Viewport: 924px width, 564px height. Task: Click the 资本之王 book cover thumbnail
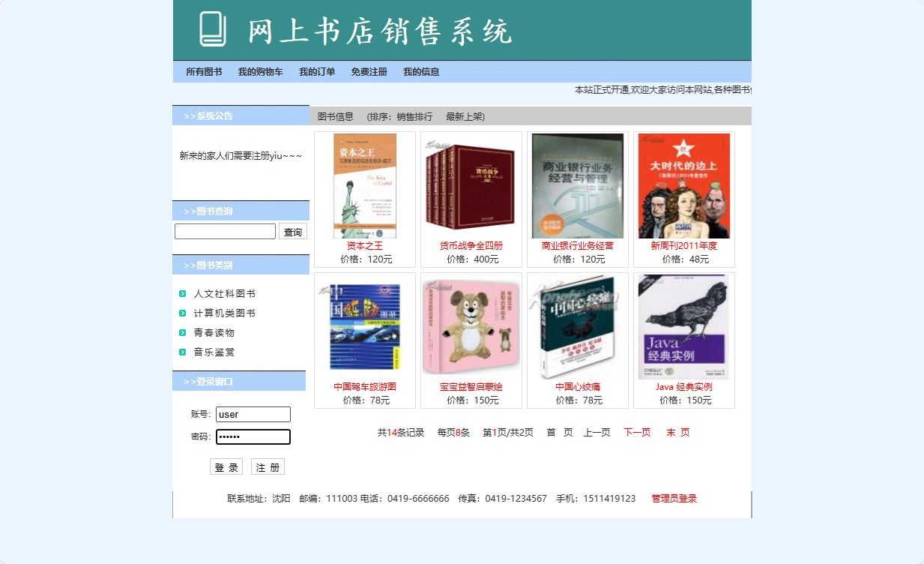click(x=364, y=184)
